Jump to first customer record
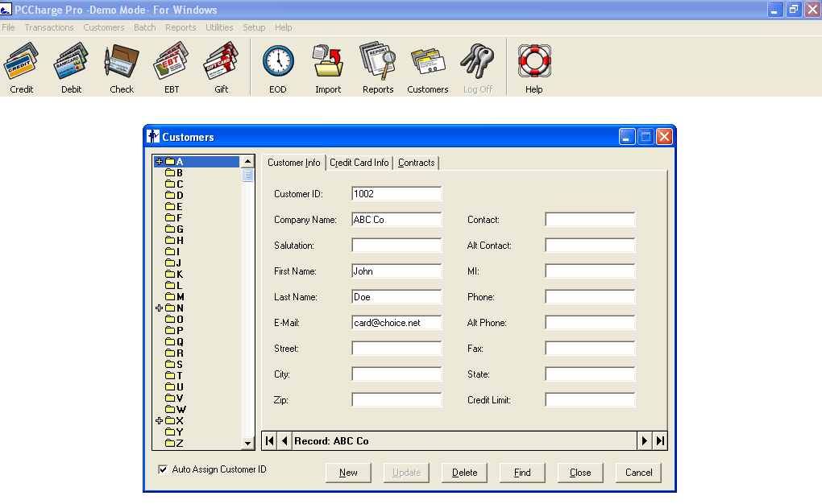Viewport: 822px width, 504px height. tap(269, 441)
